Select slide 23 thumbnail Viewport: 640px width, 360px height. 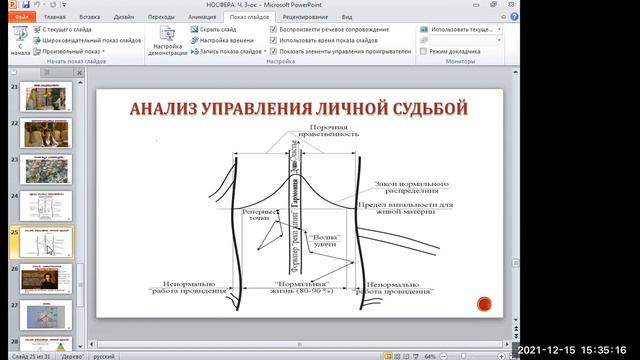tap(46, 169)
